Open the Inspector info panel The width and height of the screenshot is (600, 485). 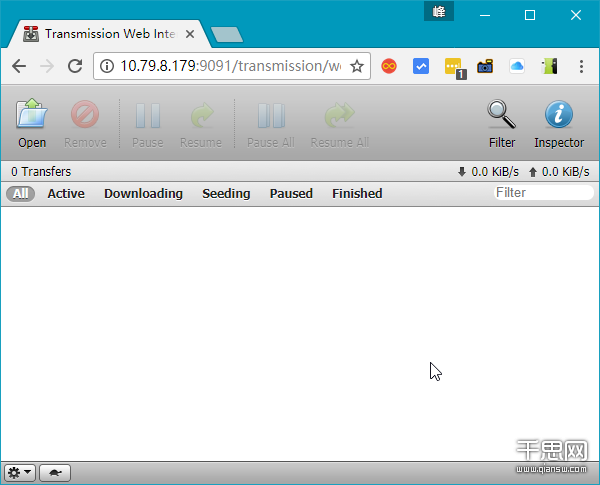[x=559, y=114]
